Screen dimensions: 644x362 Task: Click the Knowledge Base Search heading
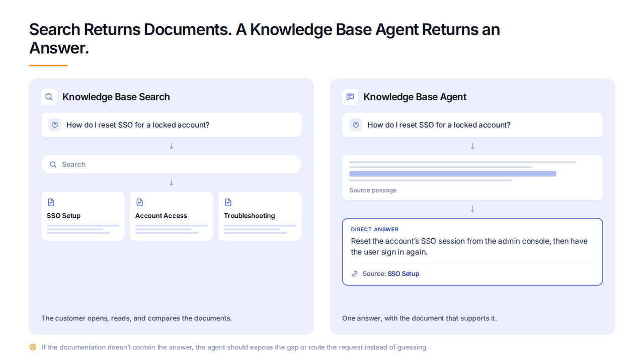pyautogui.click(x=116, y=97)
